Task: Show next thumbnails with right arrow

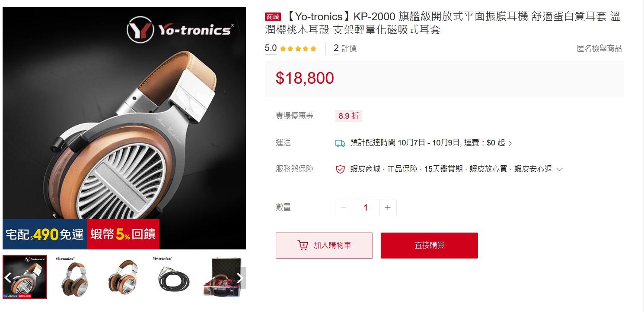Action: [x=241, y=278]
